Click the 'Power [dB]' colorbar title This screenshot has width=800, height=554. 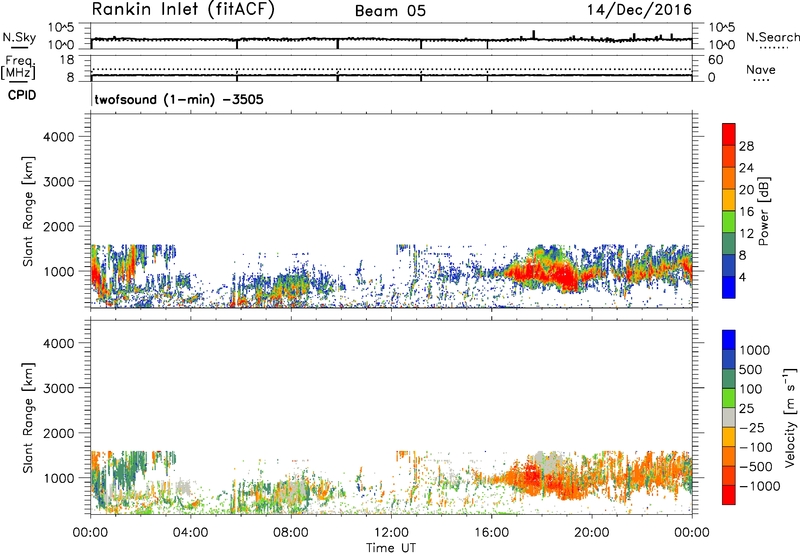(x=763, y=211)
